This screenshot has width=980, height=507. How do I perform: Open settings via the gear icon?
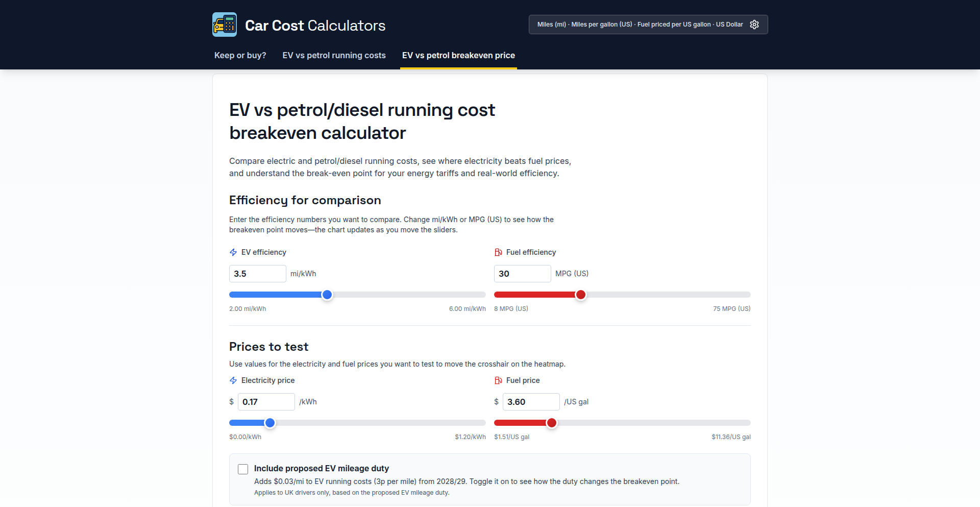point(754,25)
